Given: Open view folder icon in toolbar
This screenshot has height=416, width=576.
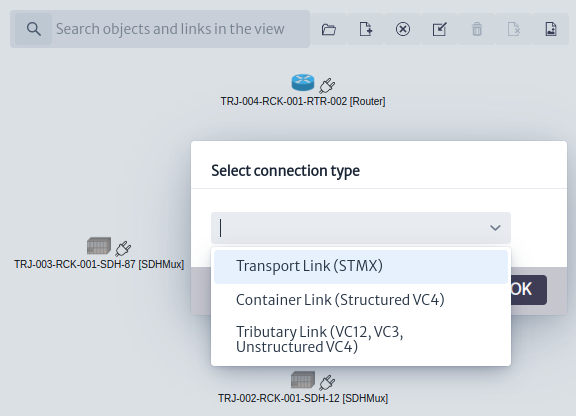Looking at the screenshot, I should click(x=329, y=29).
